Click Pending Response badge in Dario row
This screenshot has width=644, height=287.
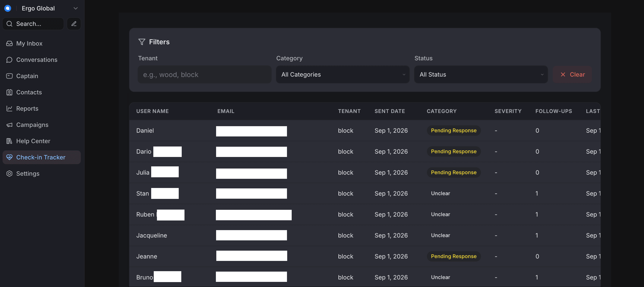pyautogui.click(x=454, y=151)
